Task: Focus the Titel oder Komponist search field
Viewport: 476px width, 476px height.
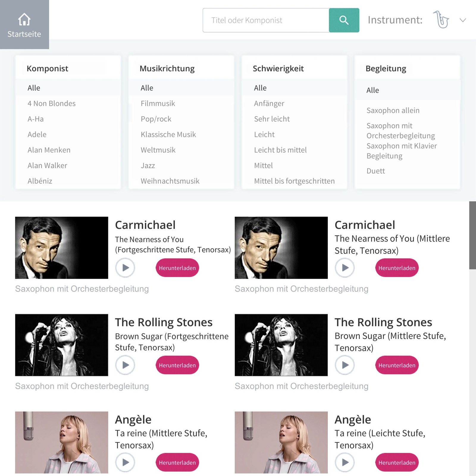Action: tap(266, 20)
